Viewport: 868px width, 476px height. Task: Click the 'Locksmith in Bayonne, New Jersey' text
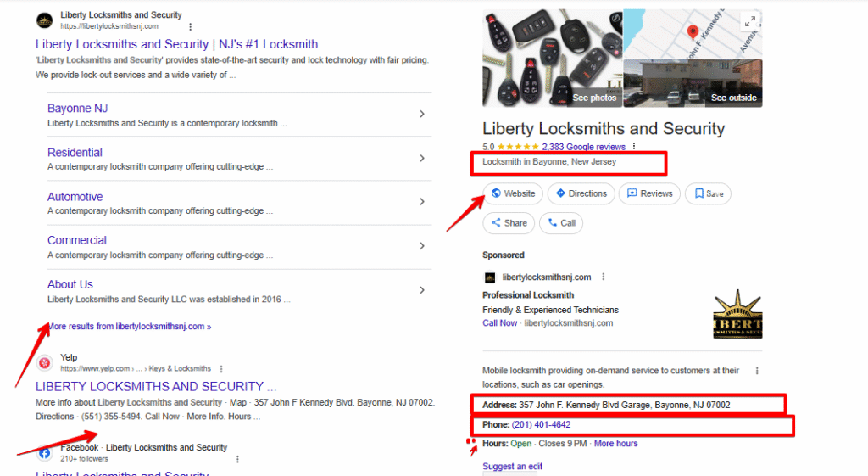pos(549,162)
